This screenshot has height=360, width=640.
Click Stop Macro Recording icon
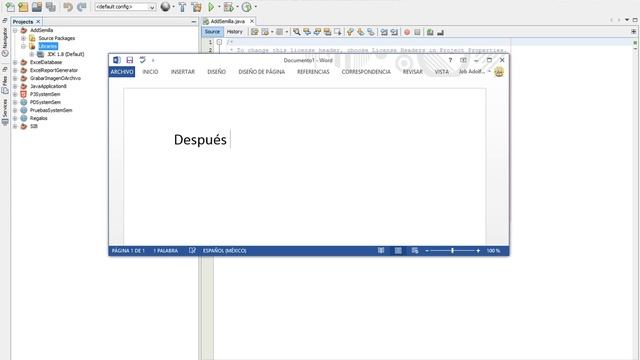click(417, 32)
